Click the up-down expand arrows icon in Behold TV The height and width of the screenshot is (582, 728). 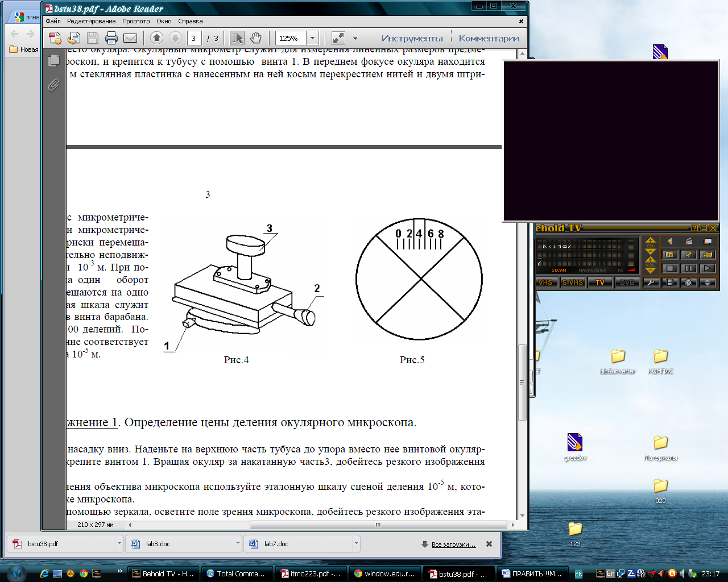(x=708, y=282)
